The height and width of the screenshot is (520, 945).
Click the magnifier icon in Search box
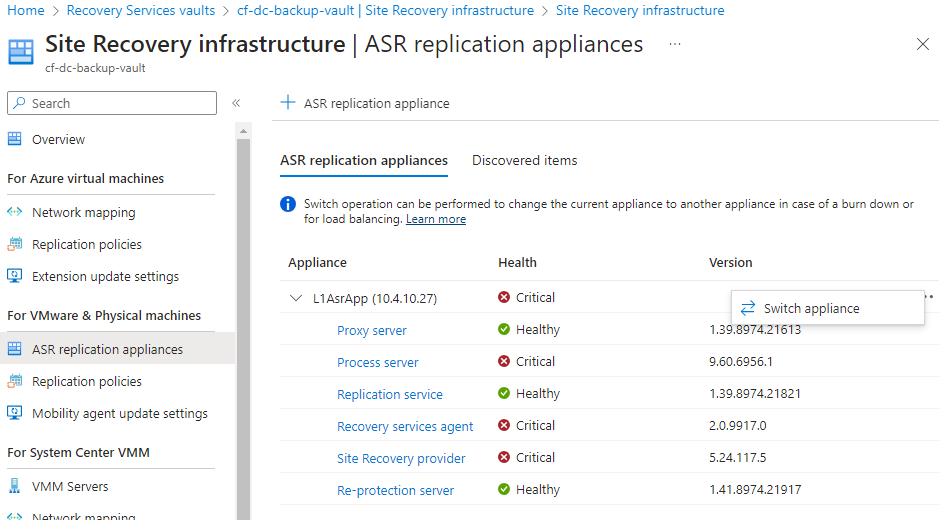click(19, 103)
